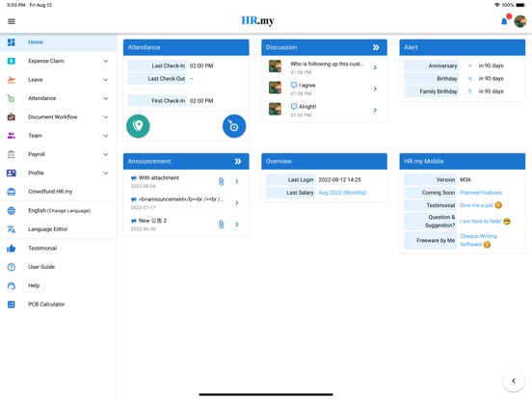The height and width of the screenshot is (399, 532).
Task: Click Family Birthday count 5 link
Action: (470, 92)
